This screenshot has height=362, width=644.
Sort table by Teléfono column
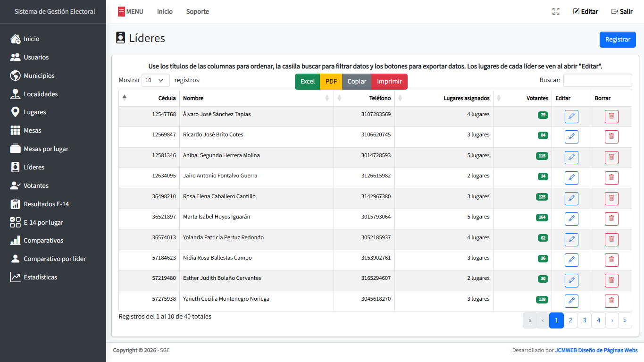point(364,98)
